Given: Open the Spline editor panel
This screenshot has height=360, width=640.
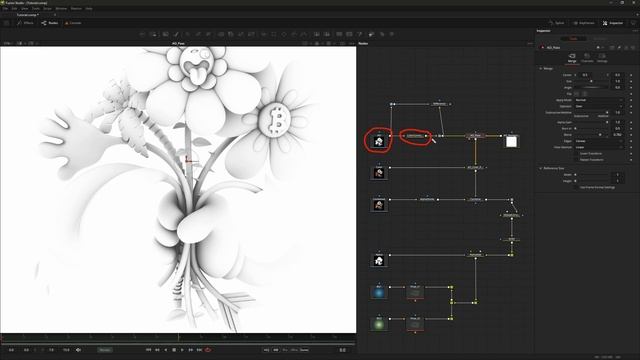Looking at the screenshot, I should [x=557, y=23].
